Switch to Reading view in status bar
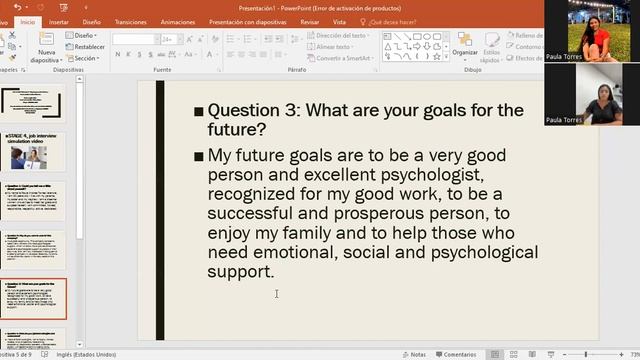The image size is (640, 360). (532, 354)
